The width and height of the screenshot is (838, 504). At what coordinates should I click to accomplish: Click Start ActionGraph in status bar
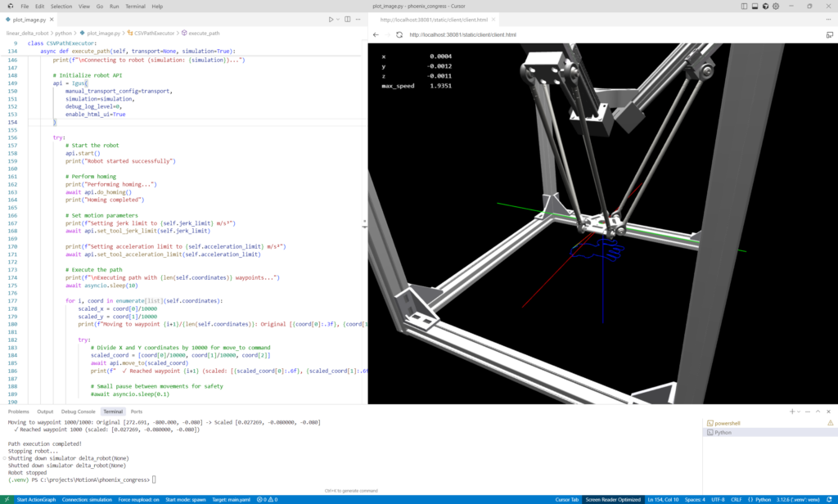36,499
